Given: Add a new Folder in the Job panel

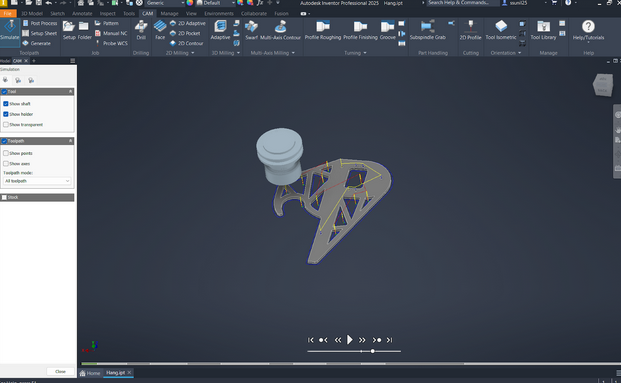Looking at the screenshot, I should (x=84, y=30).
